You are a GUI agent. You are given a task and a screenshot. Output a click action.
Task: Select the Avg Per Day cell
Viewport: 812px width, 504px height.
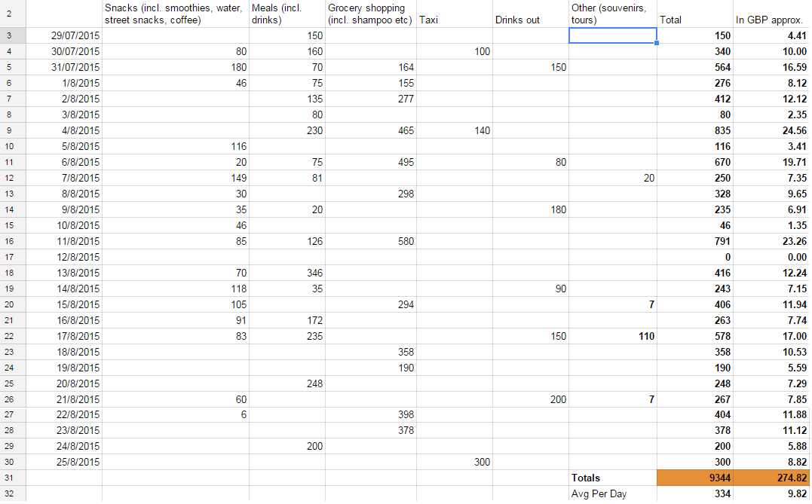pos(612,494)
